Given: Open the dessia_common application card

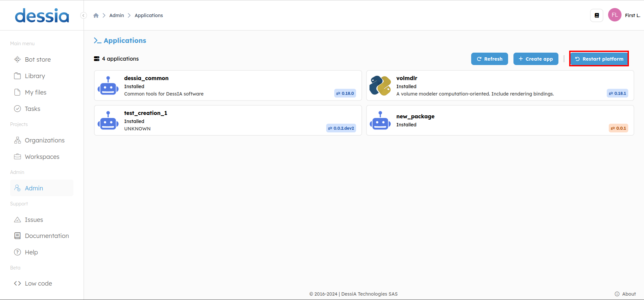Looking at the screenshot, I should click(228, 85).
